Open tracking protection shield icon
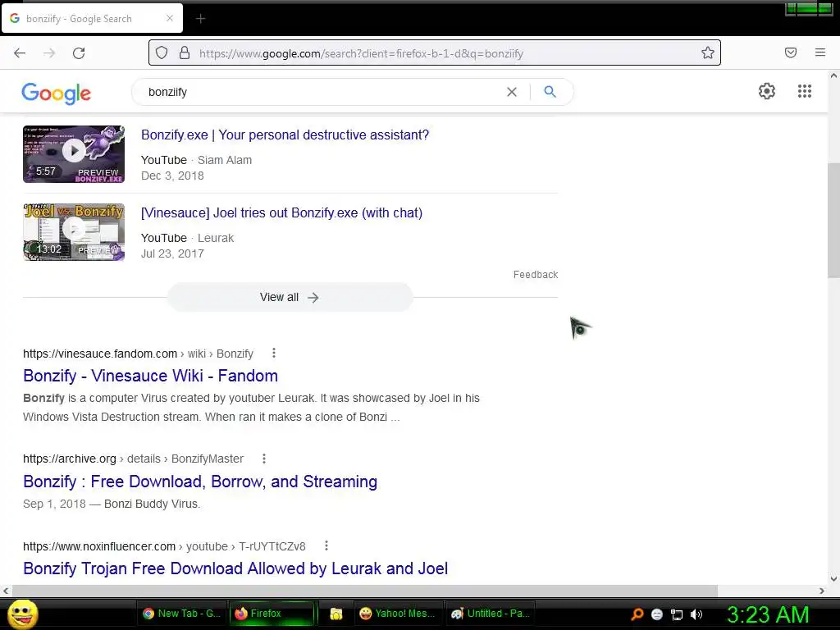This screenshot has height=630, width=840. click(162, 53)
